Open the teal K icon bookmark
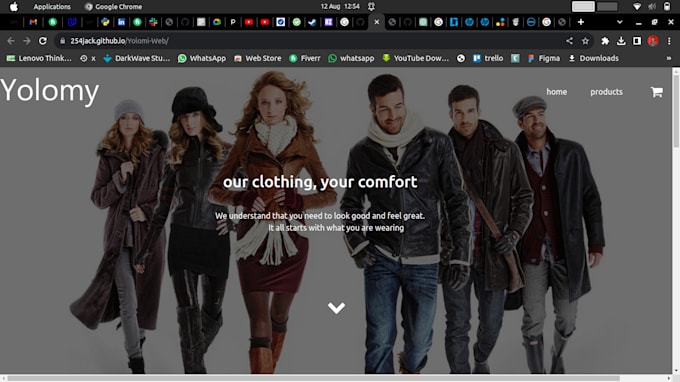The width and height of the screenshot is (680, 382). click(x=515, y=58)
